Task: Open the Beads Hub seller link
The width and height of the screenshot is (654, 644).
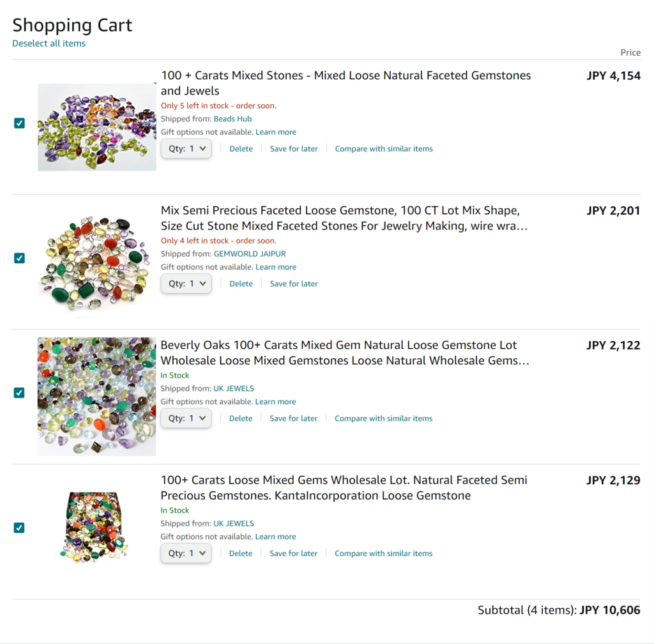Action: tap(232, 119)
